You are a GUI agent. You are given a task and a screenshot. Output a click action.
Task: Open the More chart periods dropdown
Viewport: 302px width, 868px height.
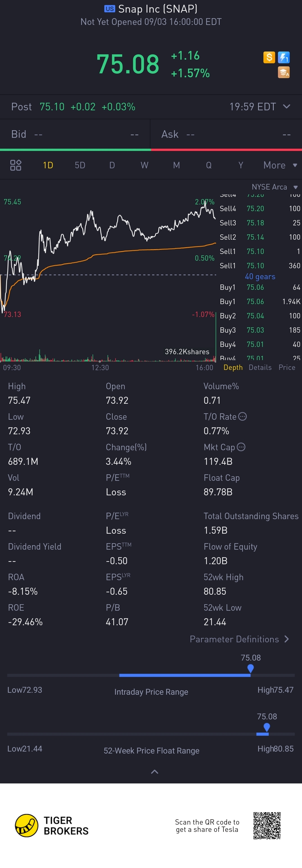280,165
